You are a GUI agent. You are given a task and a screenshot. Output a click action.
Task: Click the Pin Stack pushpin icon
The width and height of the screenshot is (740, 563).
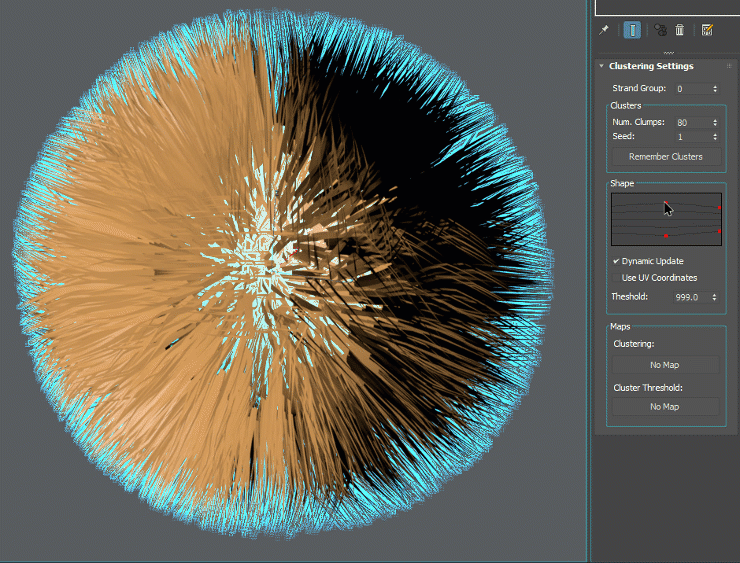point(604,30)
